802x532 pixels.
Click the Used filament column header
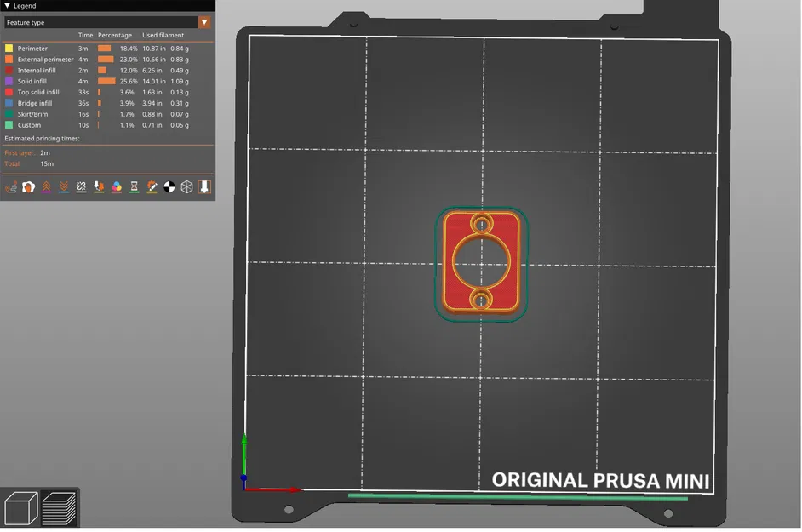[163, 35]
